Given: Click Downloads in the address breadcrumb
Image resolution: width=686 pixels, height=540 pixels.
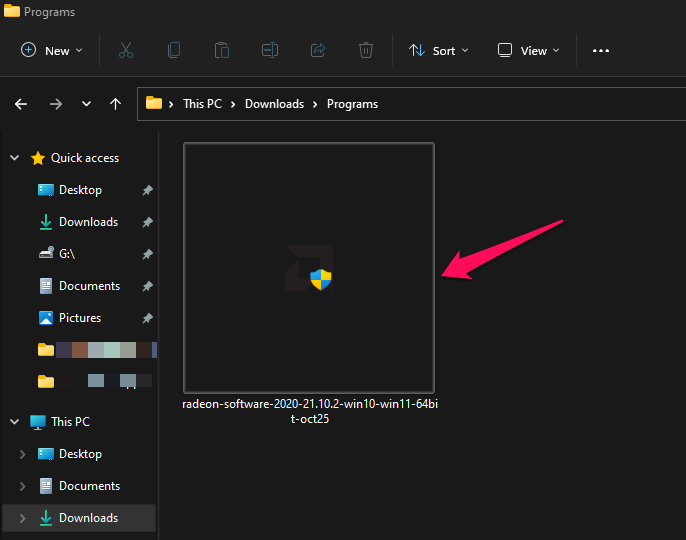Looking at the screenshot, I should point(274,104).
